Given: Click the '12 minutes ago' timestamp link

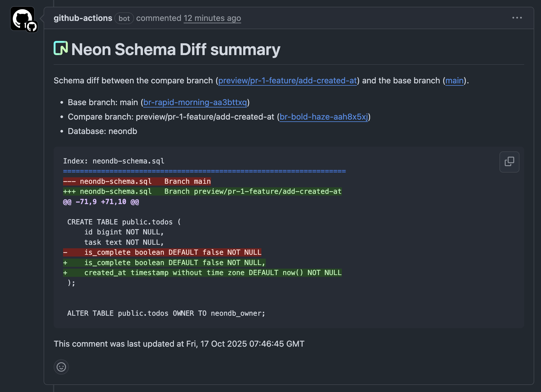Looking at the screenshot, I should click(x=212, y=18).
